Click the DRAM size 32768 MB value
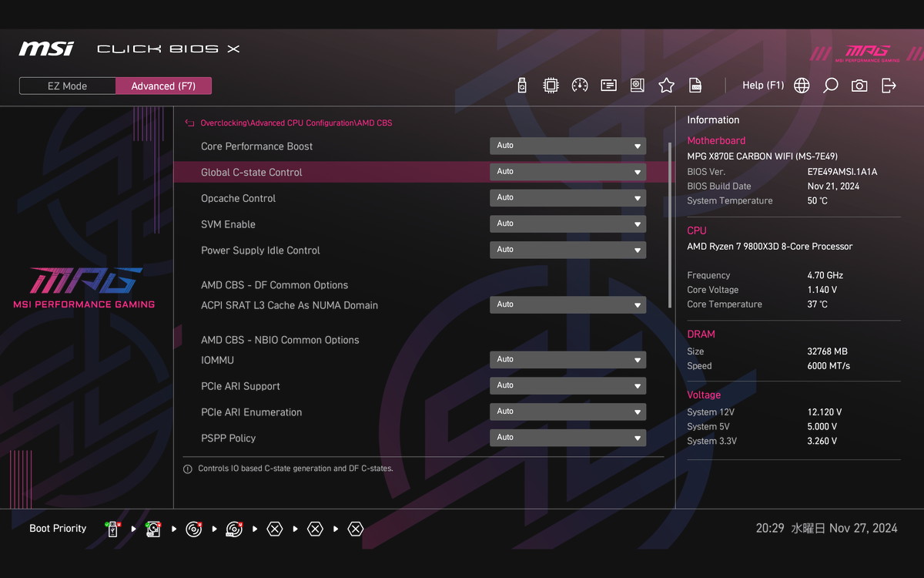924x578 pixels. tap(827, 351)
